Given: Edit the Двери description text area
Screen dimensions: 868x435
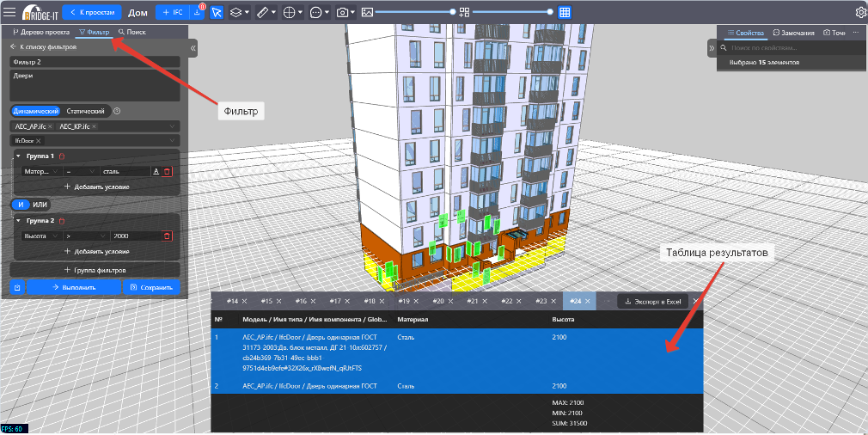Looking at the screenshot, I should click(x=95, y=85).
